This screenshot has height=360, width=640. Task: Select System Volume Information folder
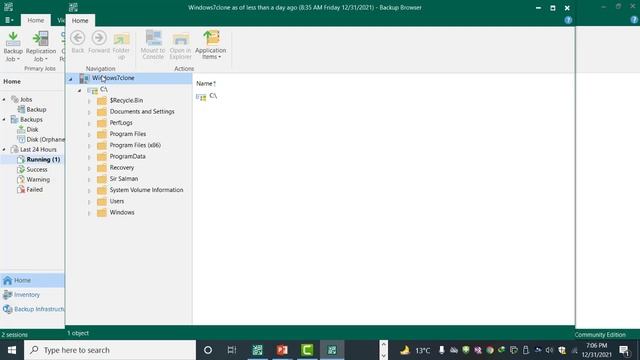click(x=146, y=190)
